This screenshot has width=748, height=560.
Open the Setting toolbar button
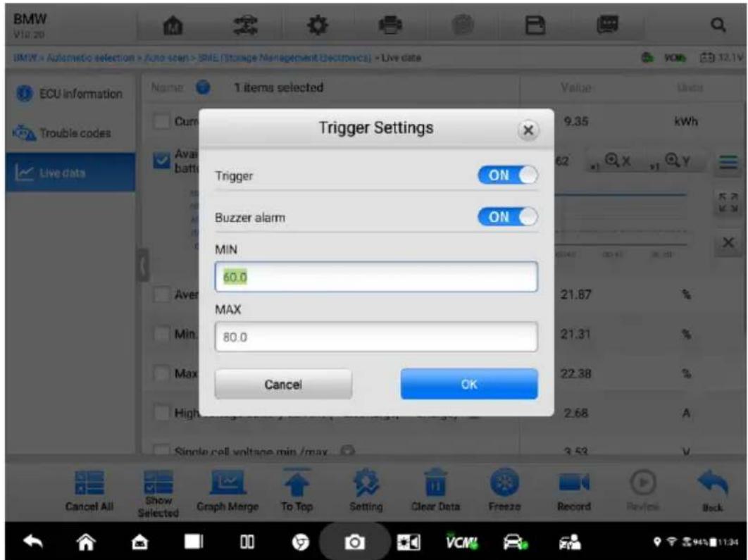tap(366, 491)
